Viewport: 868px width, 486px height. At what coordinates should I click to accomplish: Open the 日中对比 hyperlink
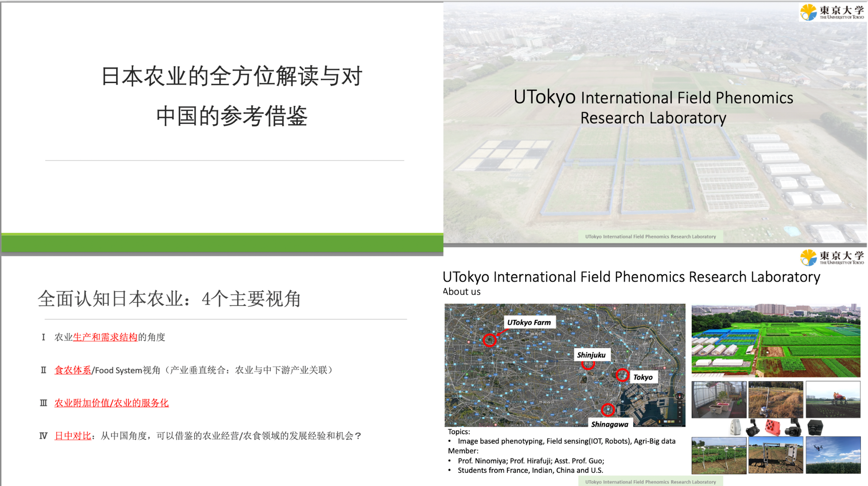73,436
